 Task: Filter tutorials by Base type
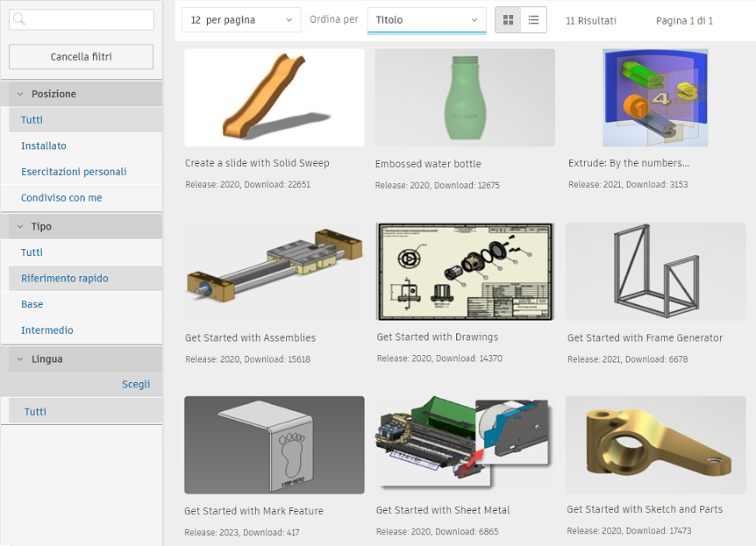pyautogui.click(x=85, y=305)
